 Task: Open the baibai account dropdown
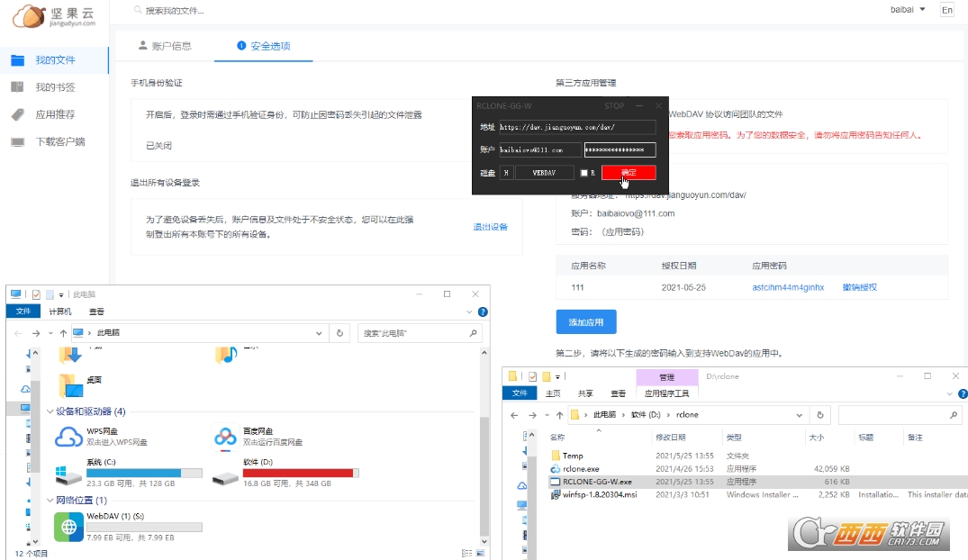click(x=907, y=10)
